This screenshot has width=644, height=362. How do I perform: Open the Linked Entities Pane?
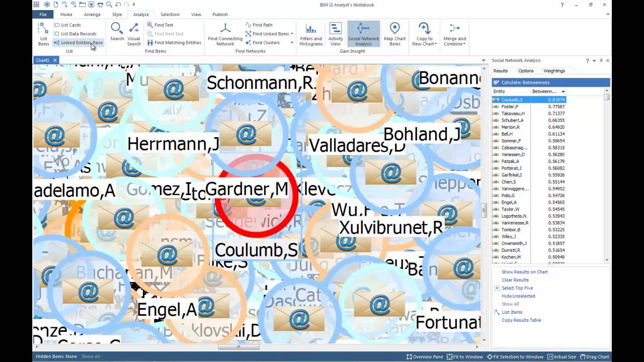[x=78, y=43]
